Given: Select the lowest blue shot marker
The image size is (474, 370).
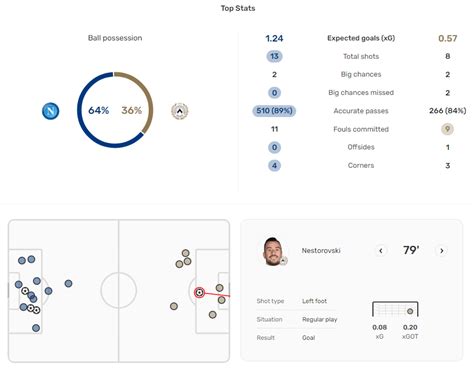Looking at the screenshot, I should coord(36,328).
